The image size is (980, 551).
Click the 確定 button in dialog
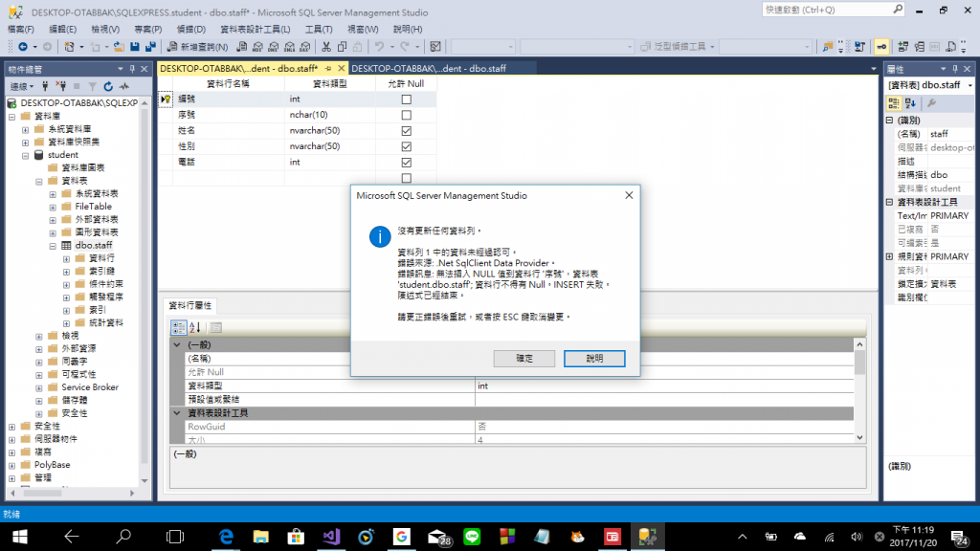tap(524, 359)
